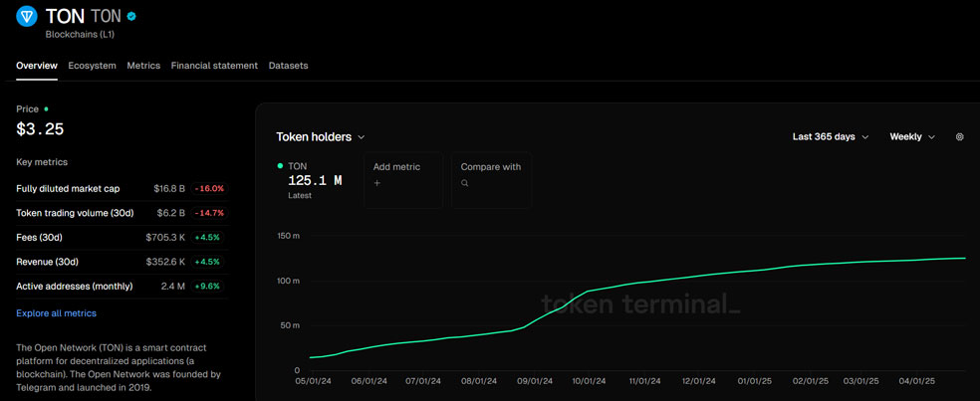The height and width of the screenshot is (401, 980).
Task: Open the Token holders metric dropdown
Action: (x=321, y=136)
